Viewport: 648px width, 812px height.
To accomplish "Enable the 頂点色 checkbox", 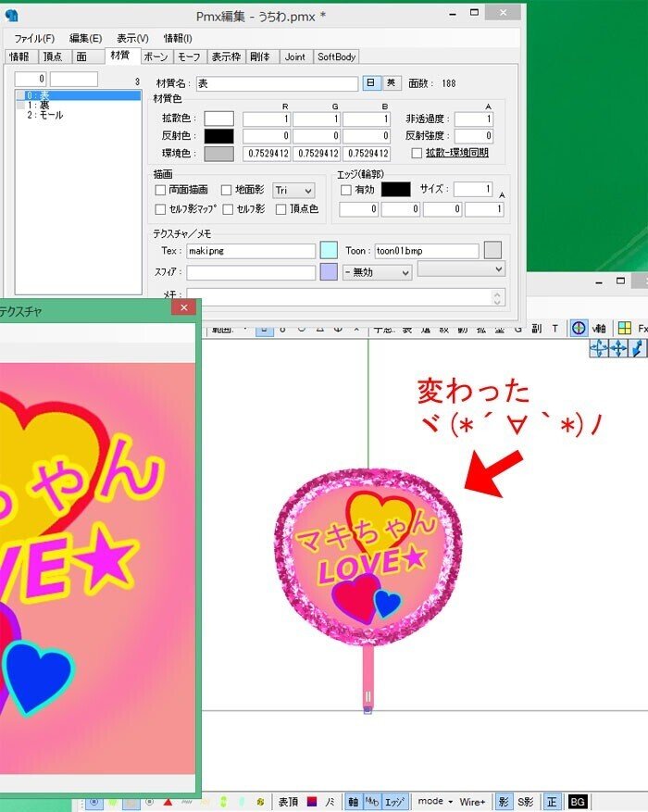I will point(281,209).
